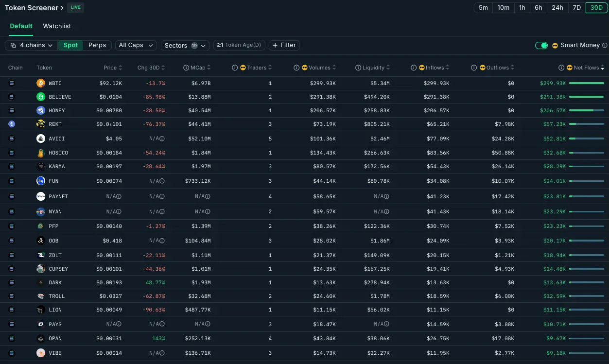The height and width of the screenshot is (364, 609).
Task: Select the 6h timeframe button
Action: click(539, 8)
